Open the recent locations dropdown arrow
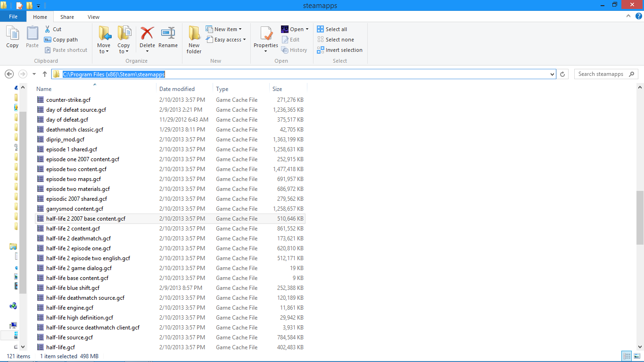The height and width of the screenshot is (362, 644). point(34,74)
